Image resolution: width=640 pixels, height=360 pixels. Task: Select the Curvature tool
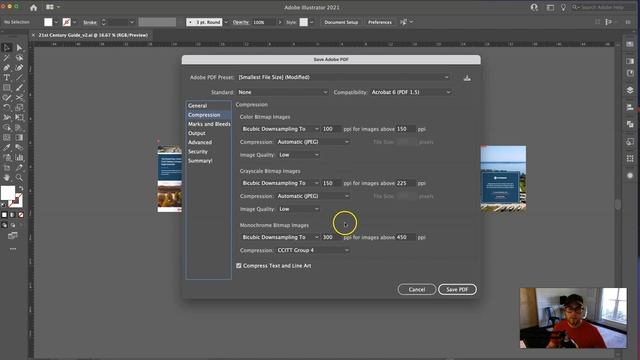click(x=19, y=67)
